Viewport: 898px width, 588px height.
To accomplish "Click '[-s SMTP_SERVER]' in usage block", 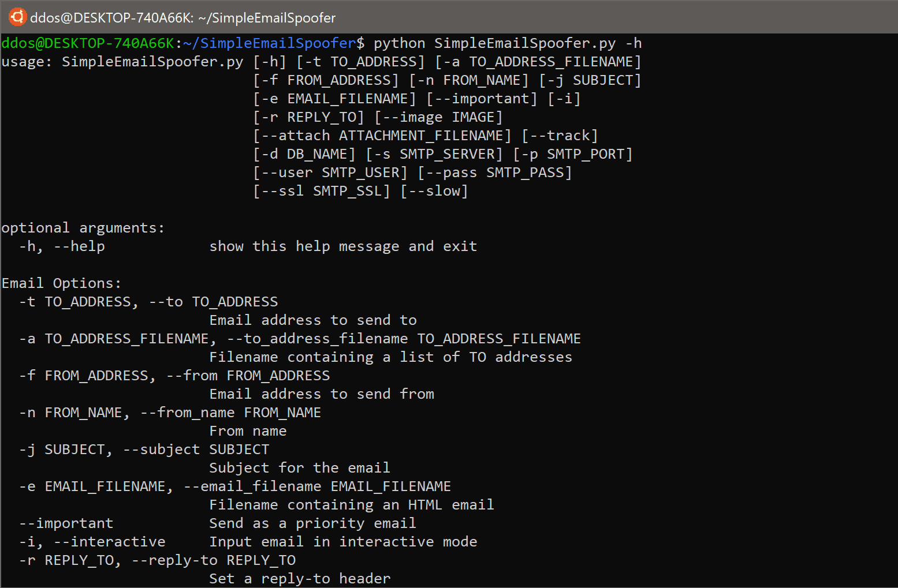I will (x=434, y=154).
